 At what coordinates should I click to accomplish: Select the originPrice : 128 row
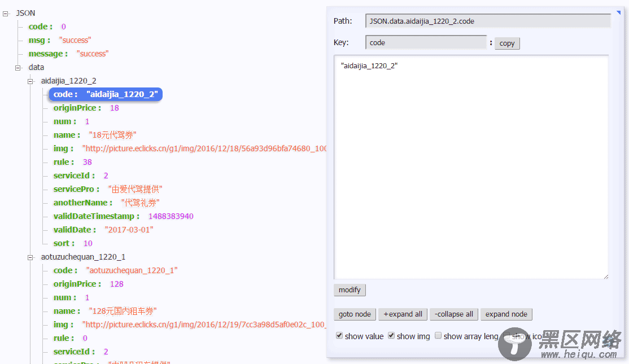(x=88, y=284)
